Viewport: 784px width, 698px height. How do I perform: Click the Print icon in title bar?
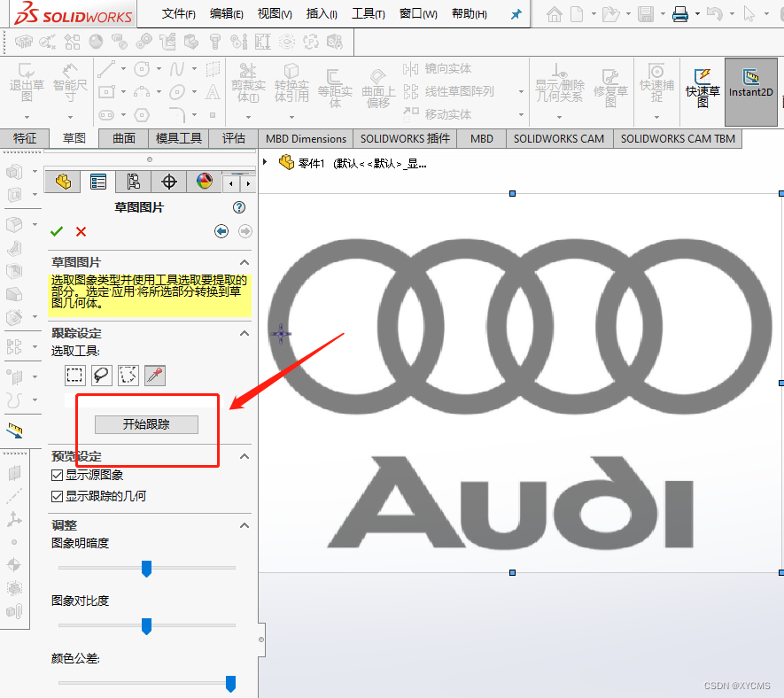680,14
